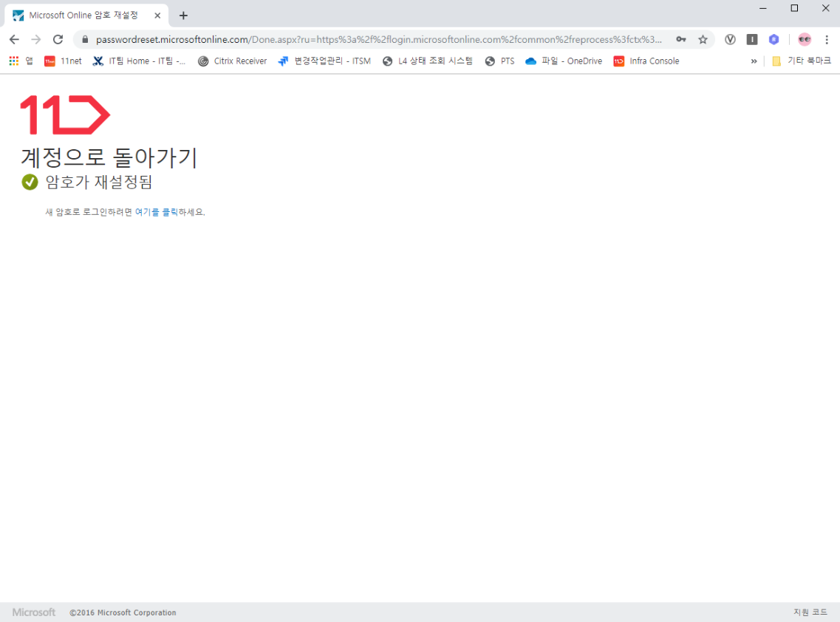The width and height of the screenshot is (840, 622).
Task: Open 파일 - OneDrive bookmark
Action: pyautogui.click(x=564, y=61)
